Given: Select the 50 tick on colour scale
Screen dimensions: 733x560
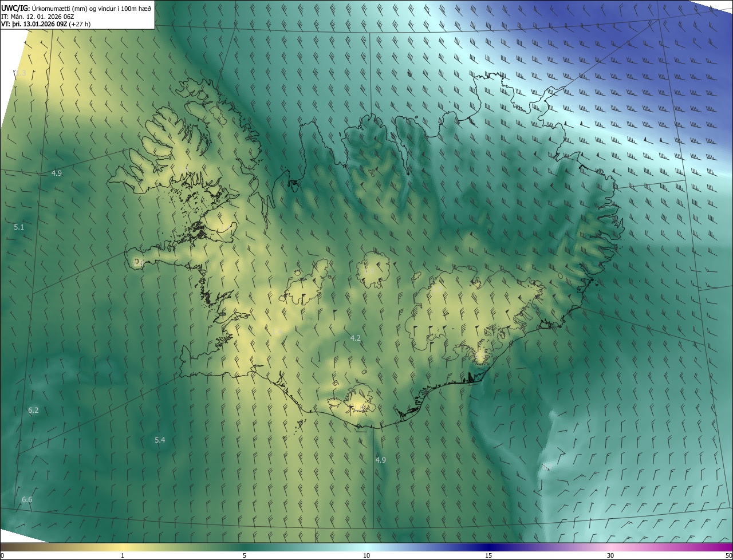Looking at the screenshot, I should click(728, 556).
